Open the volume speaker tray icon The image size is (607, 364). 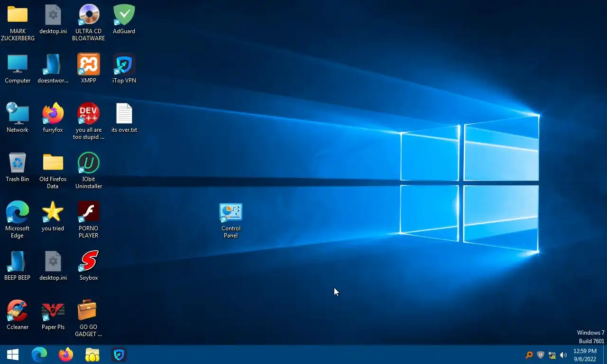click(x=563, y=355)
